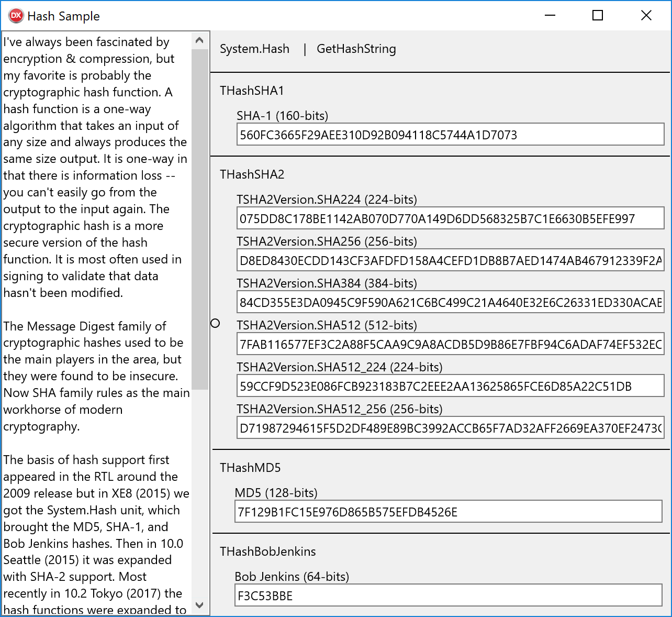The image size is (672, 617).
Task: Click the SHA224 (224-bits) hash output field
Action: click(450, 218)
